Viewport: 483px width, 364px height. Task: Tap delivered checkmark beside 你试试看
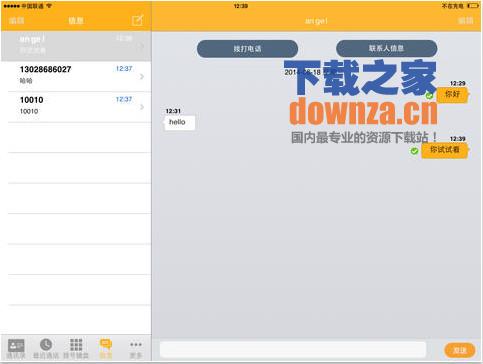(x=414, y=151)
